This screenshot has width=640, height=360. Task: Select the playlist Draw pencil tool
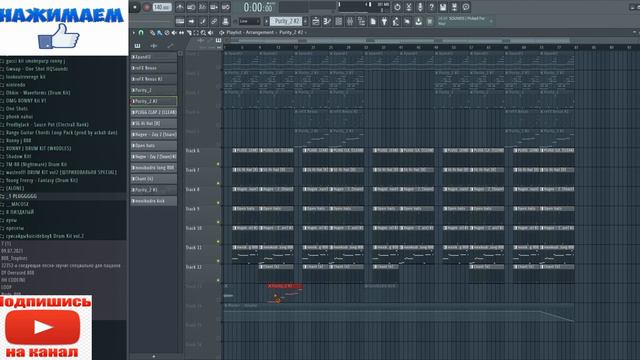tap(152, 33)
